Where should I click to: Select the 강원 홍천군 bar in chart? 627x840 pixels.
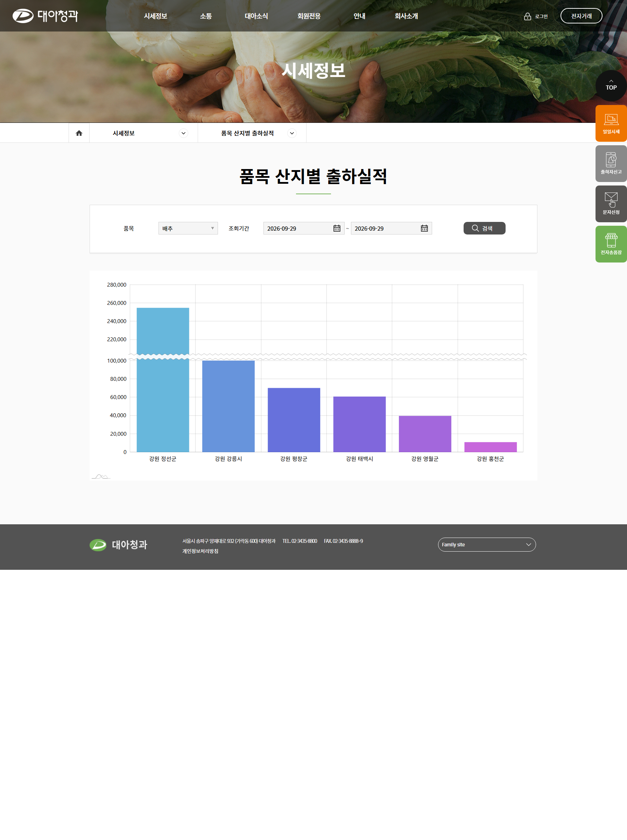pos(490,447)
